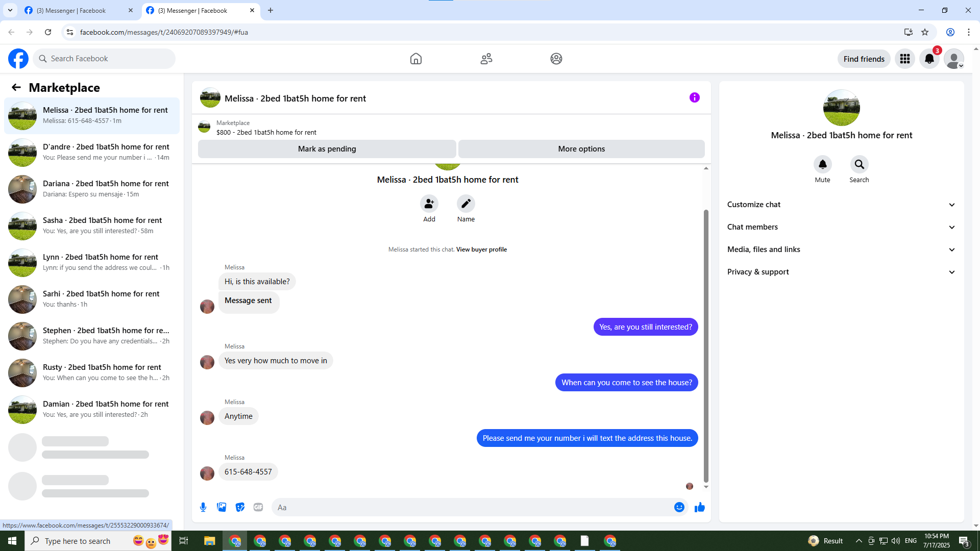Record a voice clip with the microphone
Viewport: 980px width, 551px height.
pos(203,507)
